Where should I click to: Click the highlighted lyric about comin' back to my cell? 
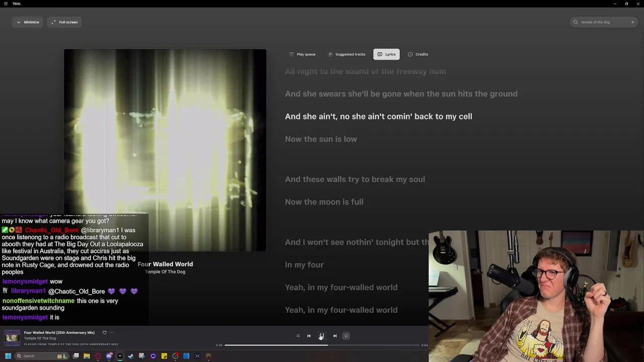(x=378, y=116)
